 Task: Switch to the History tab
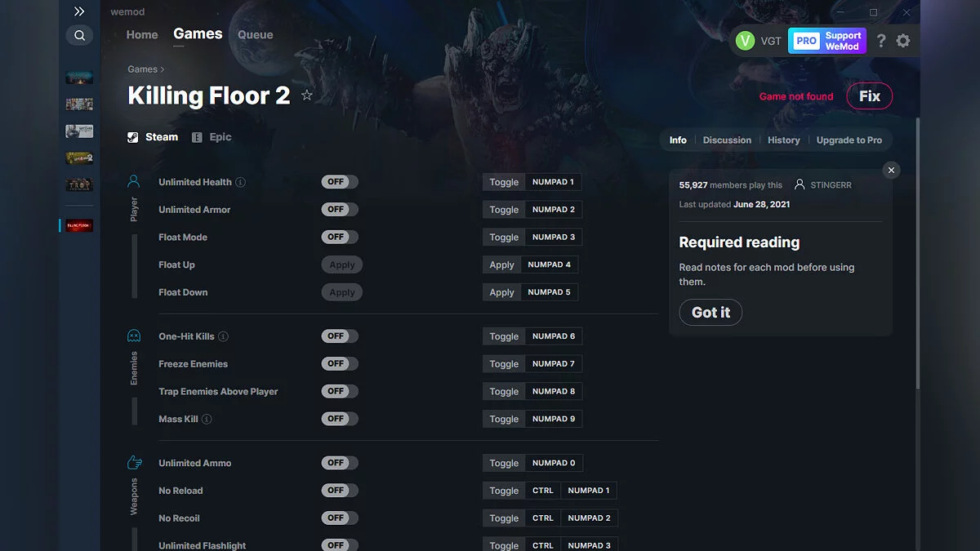point(784,140)
